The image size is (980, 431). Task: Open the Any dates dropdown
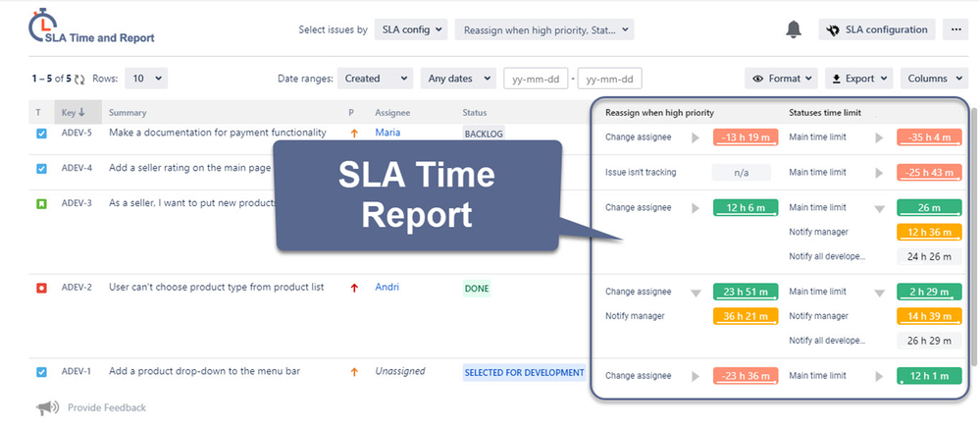click(x=458, y=79)
